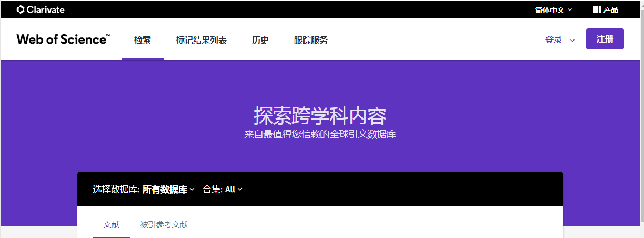Click the 注册 button
The height and width of the screenshot is (238, 644).
(x=605, y=39)
